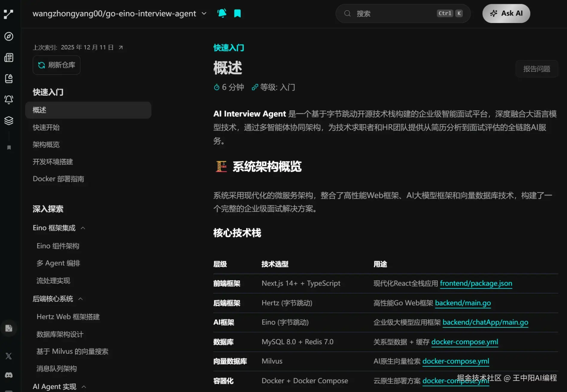
Task: Click the Hertz (字节跳动) cell
Action: (287, 303)
